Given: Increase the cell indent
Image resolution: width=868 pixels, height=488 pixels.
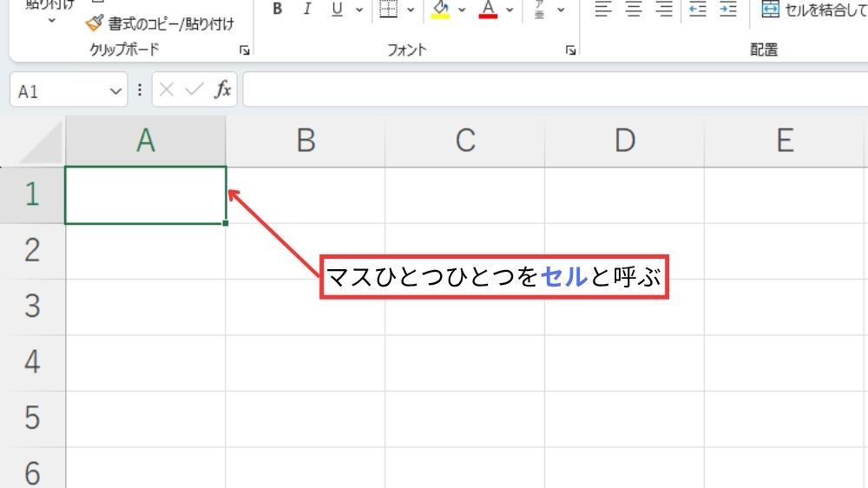Looking at the screenshot, I should 728,10.
